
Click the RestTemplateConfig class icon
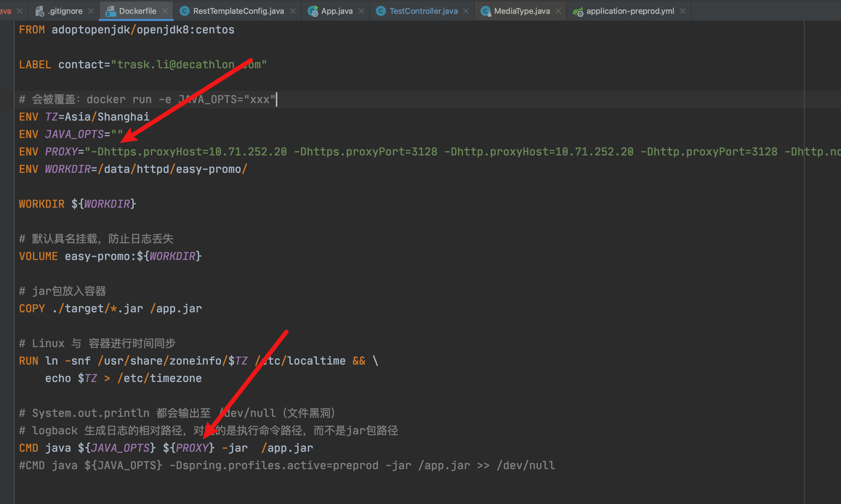click(x=185, y=11)
